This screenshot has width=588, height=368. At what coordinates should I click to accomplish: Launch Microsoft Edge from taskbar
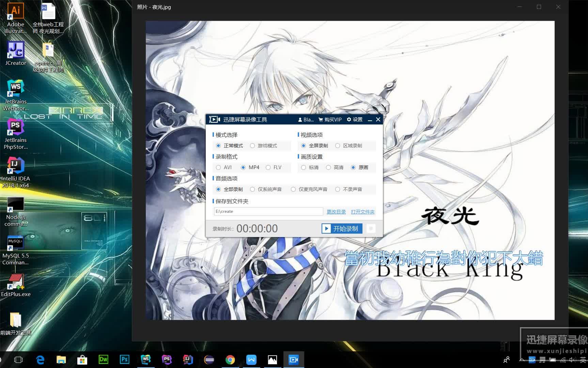(40, 359)
